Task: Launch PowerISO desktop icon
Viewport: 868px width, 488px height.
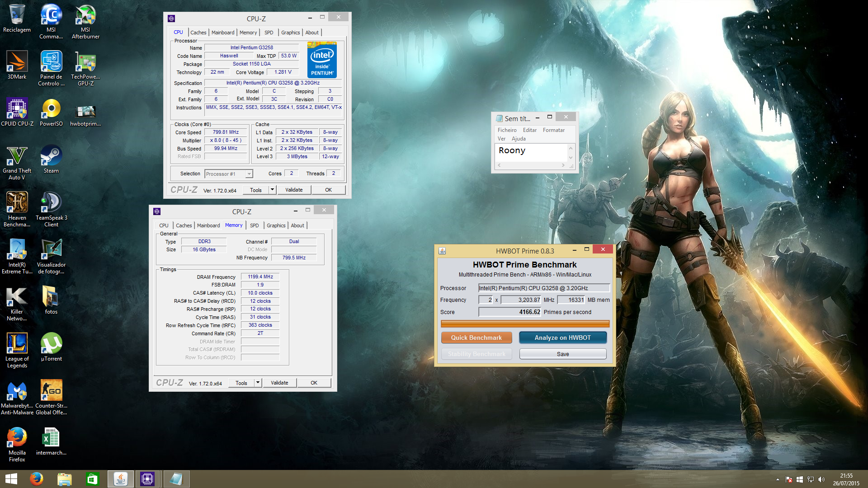Action: [51, 112]
